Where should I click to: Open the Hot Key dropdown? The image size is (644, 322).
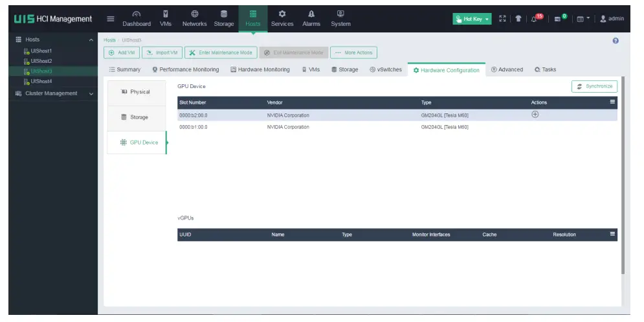[x=472, y=19]
